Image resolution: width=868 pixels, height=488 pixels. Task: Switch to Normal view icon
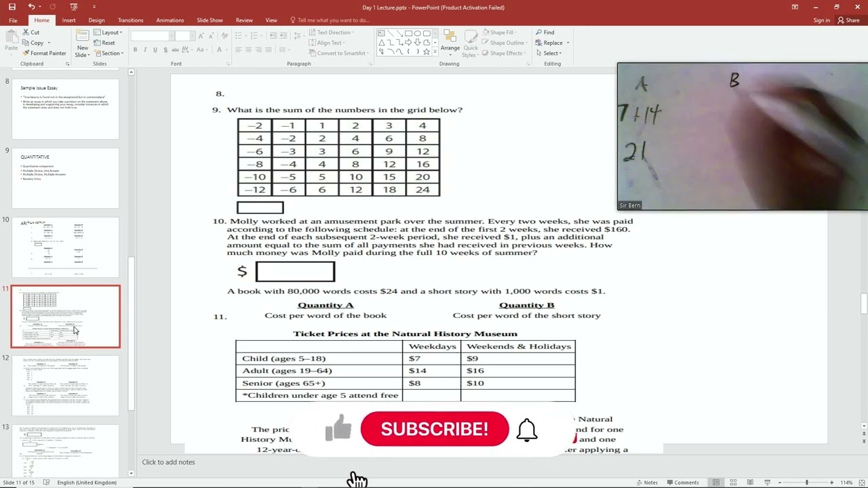(715, 483)
